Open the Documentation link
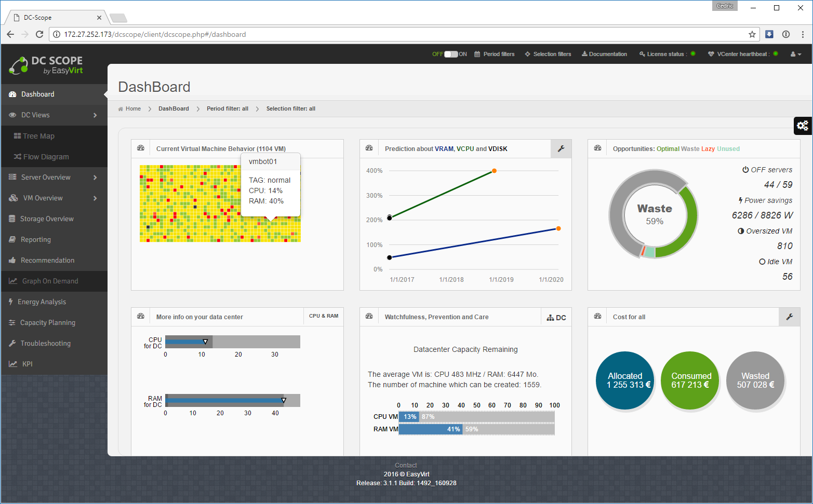Image resolution: width=813 pixels, height=504 pixels. point(604,54)
